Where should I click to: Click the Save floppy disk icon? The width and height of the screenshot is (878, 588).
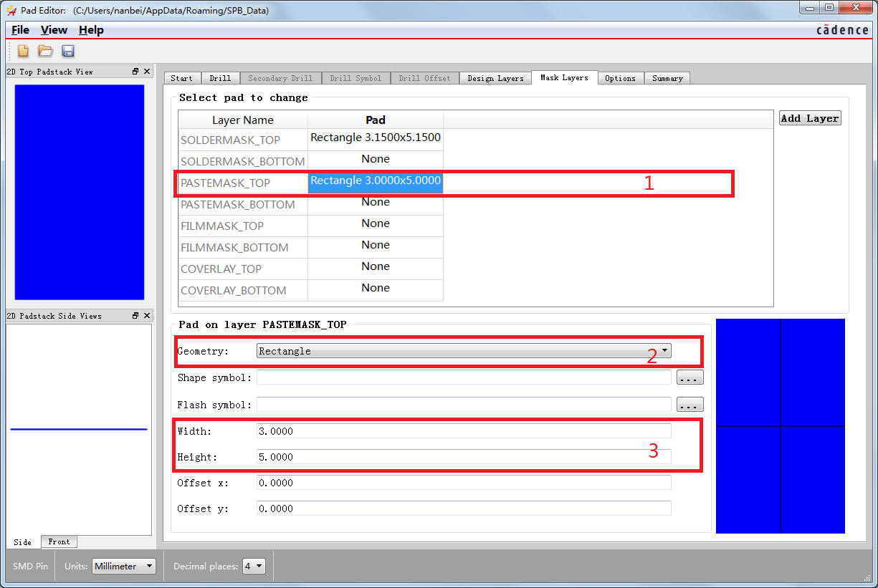68,51
